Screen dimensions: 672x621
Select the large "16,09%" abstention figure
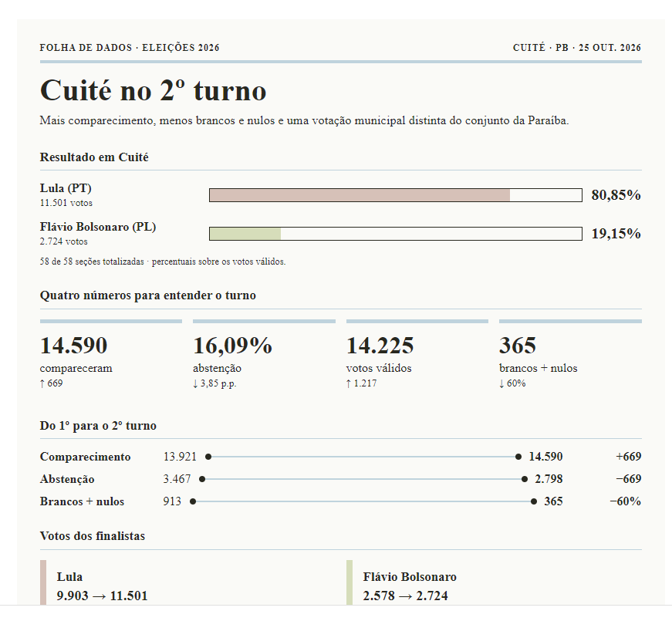pyautogui.click(x=232, y=346)
